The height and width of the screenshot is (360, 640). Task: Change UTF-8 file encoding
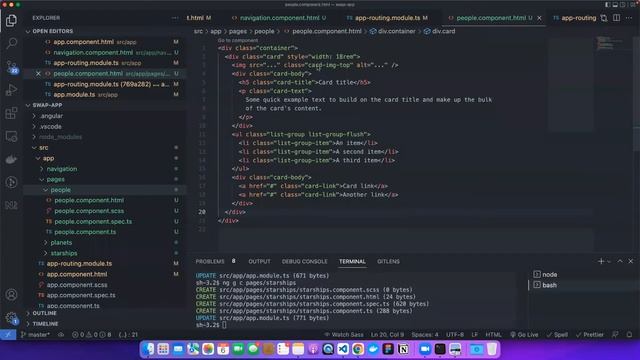[455, 335]
